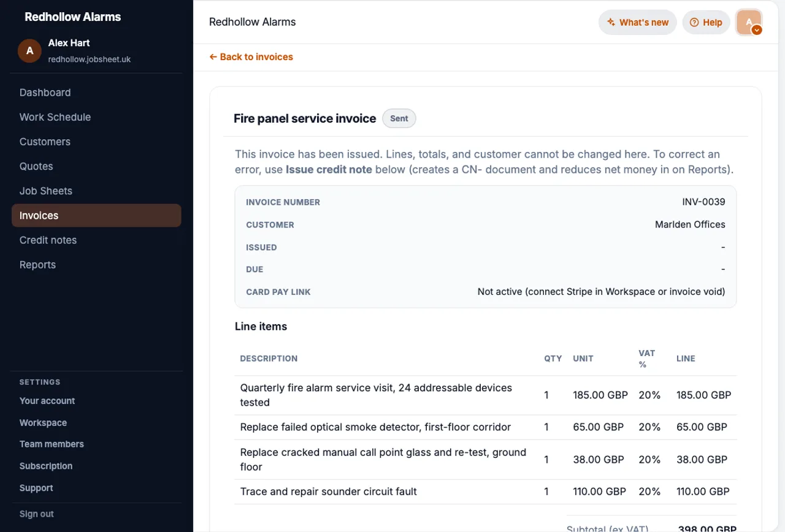Click the DESCRIPTION column header
The image size is (785, 532).
pyautogui.click(x=269, y=359)
